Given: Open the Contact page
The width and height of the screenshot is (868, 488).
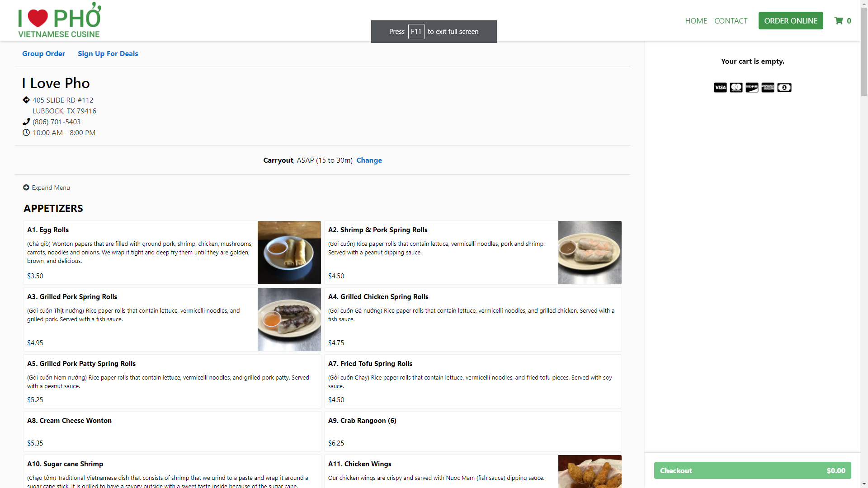Looking at the screenshot, I should click(x=731, y=21).
